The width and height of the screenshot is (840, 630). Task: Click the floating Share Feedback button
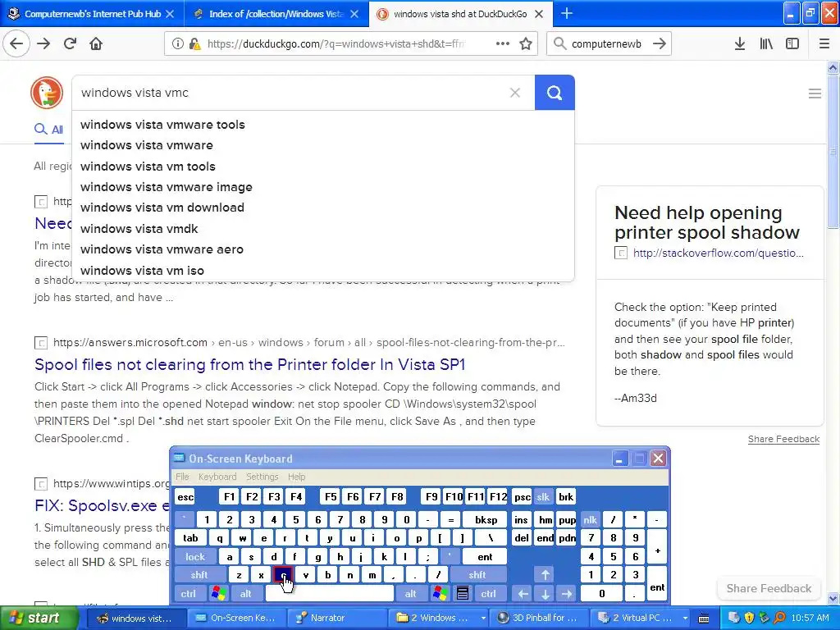769,588
